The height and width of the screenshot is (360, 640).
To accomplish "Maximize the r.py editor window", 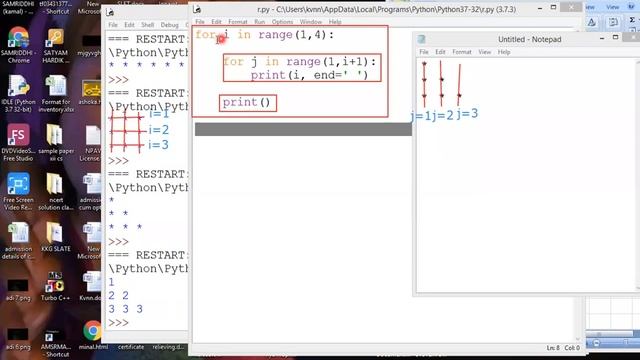I will pyautogui.click(x=553, y=7).
